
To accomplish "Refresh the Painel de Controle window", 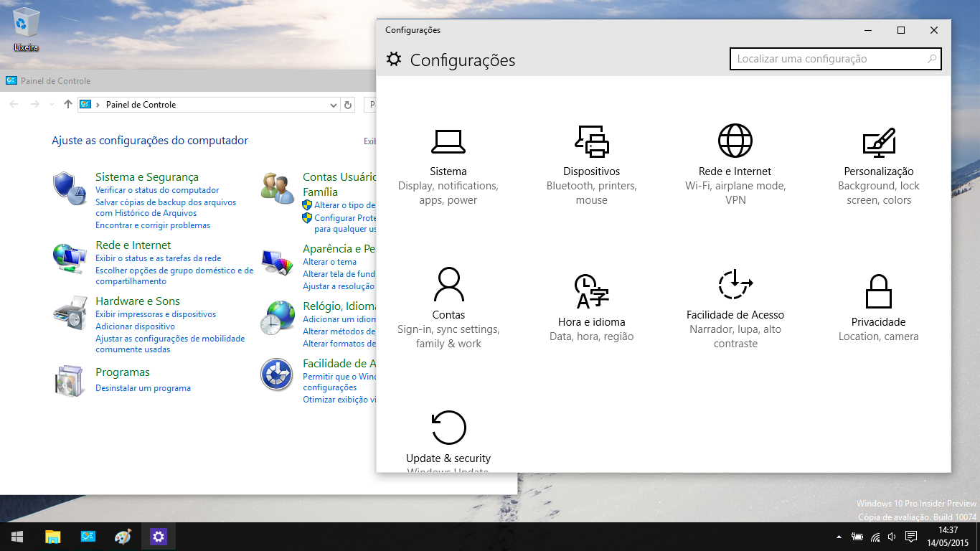I will [x=348, y=105].
